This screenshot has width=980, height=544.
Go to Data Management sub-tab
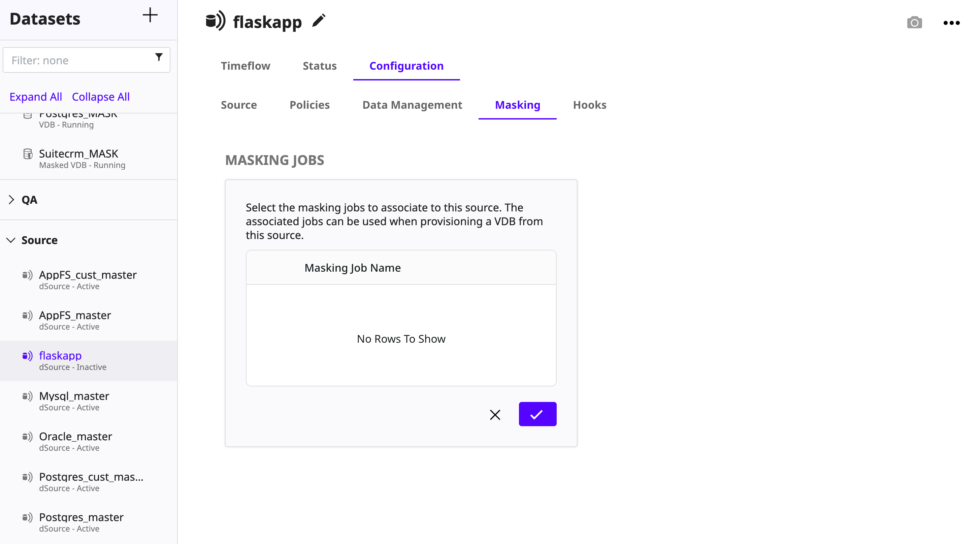pos(412,105)
